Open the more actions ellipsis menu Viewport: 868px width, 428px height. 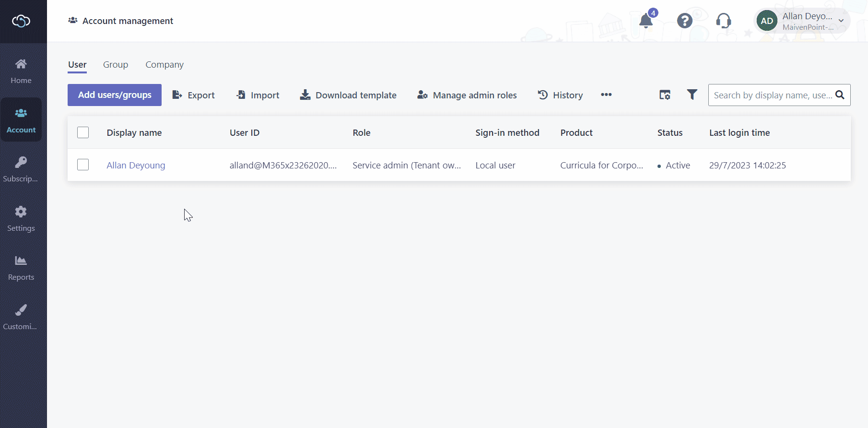click(606, 95)
